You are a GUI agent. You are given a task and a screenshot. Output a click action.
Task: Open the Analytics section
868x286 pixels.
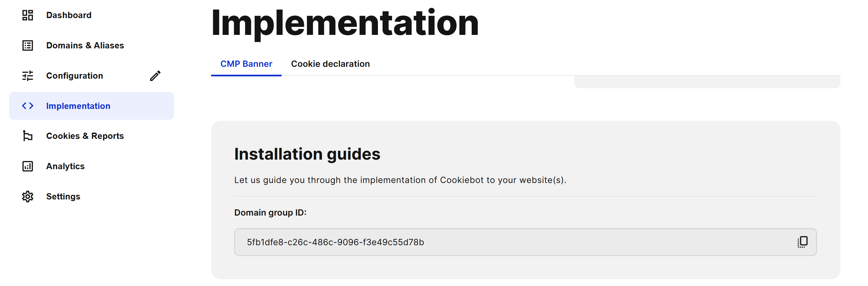(x=65, y=166)
